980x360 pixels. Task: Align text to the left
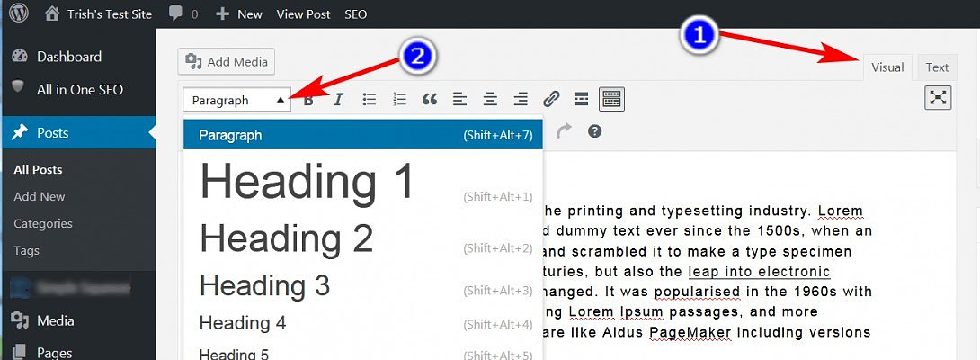click(459, 99)
